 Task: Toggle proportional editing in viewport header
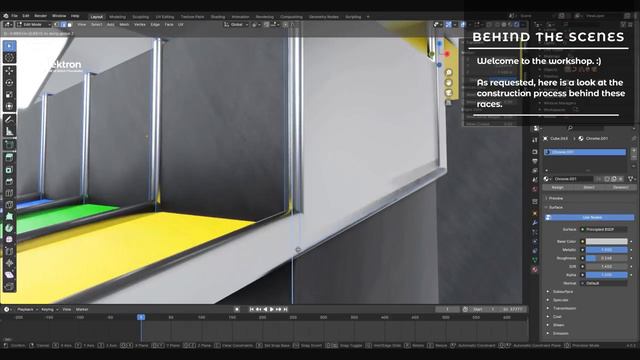pyautogui.click(x=286, y=24)
